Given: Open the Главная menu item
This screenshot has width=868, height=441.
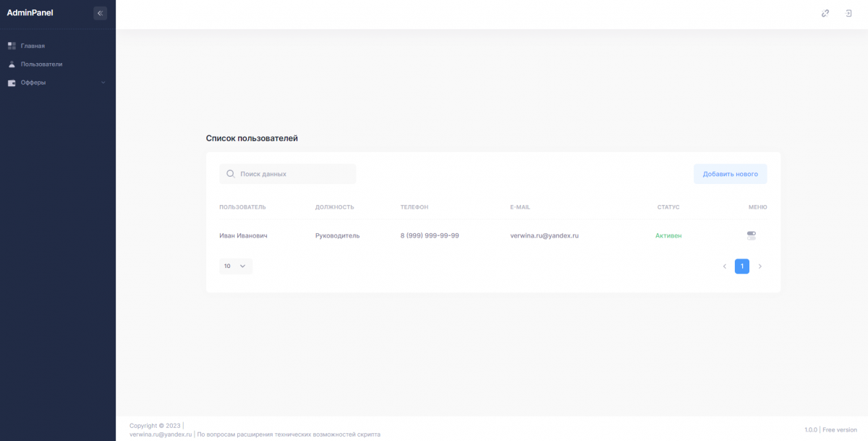Looking at the screenshot, I should (x=33, y=46).
